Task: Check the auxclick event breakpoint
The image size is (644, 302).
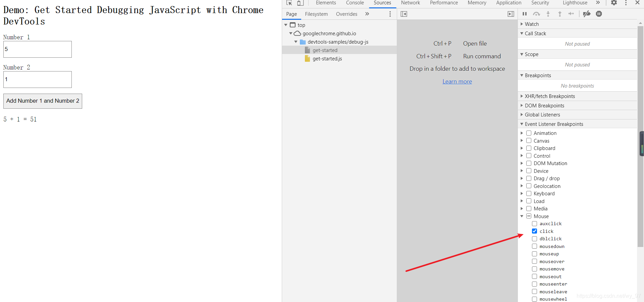Action: (x=535, y=223)
